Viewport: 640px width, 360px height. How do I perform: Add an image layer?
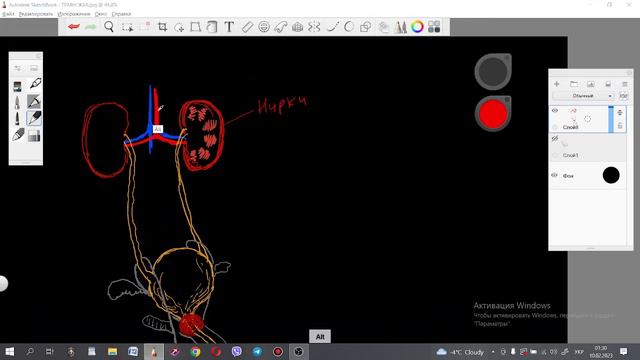pos(590,84)
